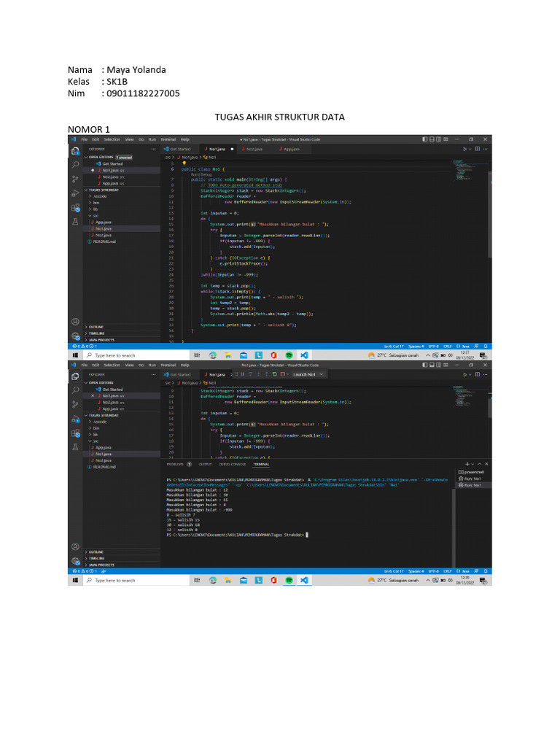560x747 pixels.
Task: Click the Run | Debug code lens above main
Action: [201, 175]
